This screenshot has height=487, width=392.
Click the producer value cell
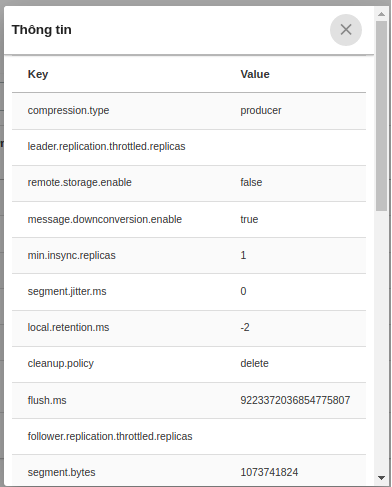click(261, 110)
